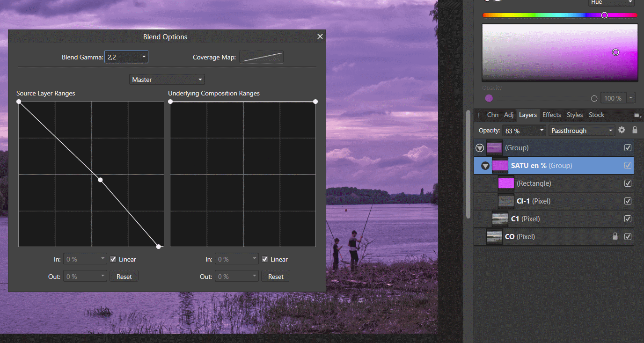Open the Layers panel preferences menu icon
This screenshot has height=343, width=644.
coord(637,115)
